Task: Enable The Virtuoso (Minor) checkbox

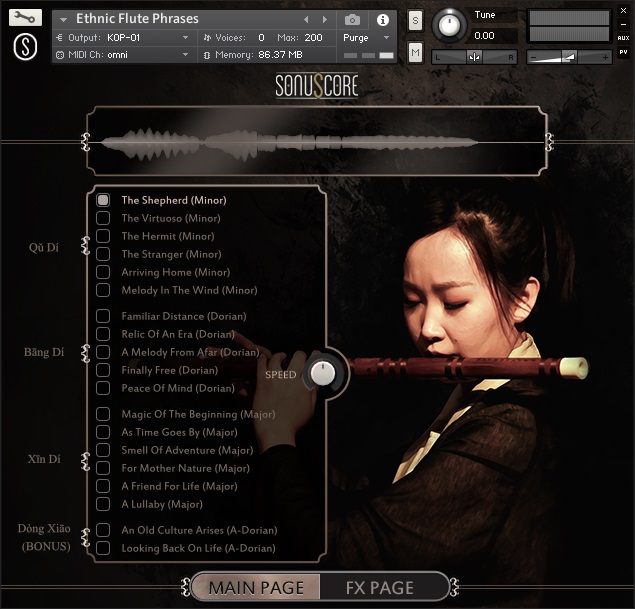Action: pos(103,218)
